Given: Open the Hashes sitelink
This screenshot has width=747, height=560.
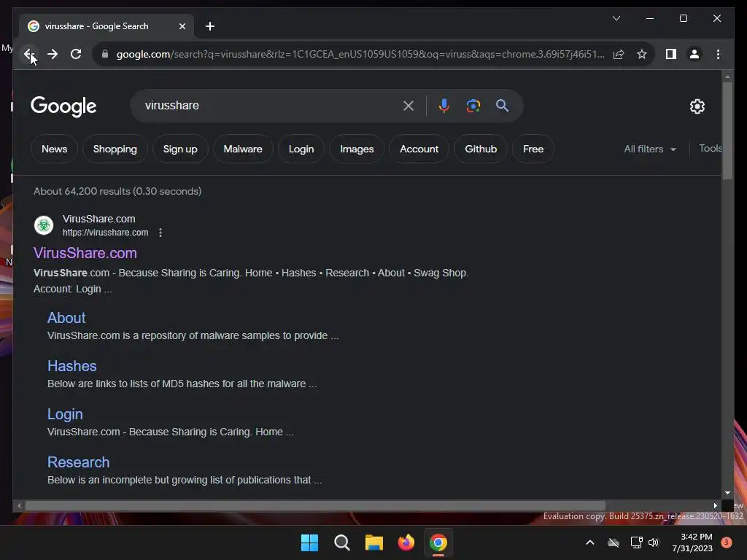Looking at the screenshot, I should [x=72, y=366].
